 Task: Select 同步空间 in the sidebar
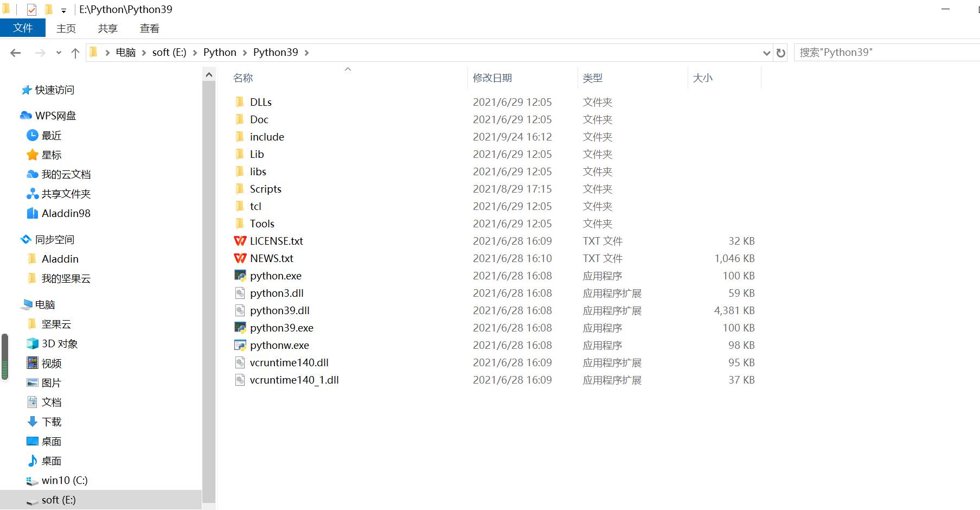tap(54, 239)
